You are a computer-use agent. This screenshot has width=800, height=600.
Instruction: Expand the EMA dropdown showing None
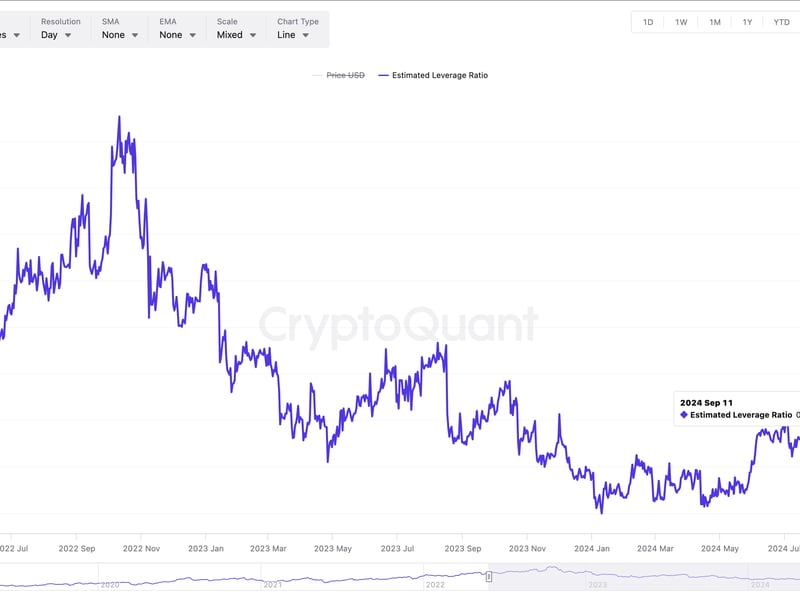(177, 34)
